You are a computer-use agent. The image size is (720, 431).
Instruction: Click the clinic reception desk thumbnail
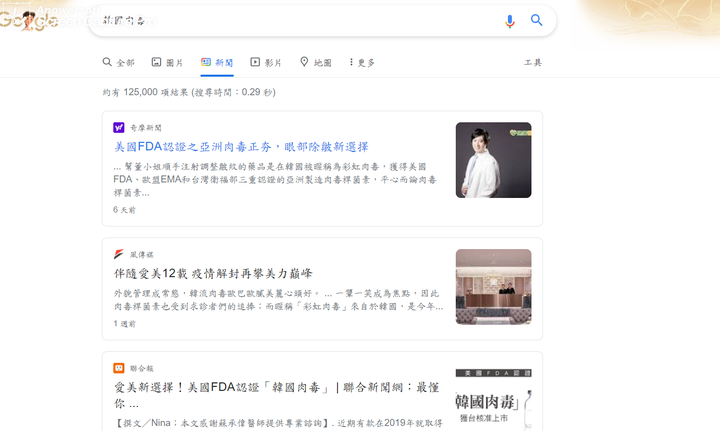tap(493, 287)
